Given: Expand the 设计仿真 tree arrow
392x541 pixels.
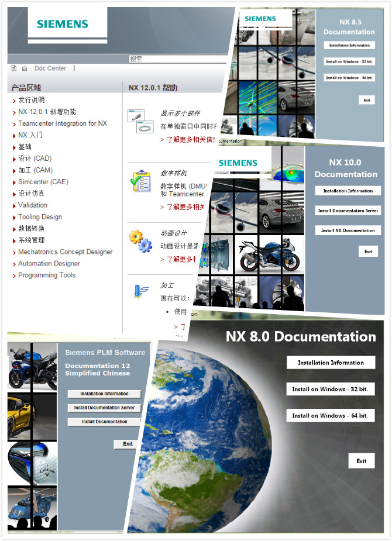Looking at the screenshot, I should [14, 194].
